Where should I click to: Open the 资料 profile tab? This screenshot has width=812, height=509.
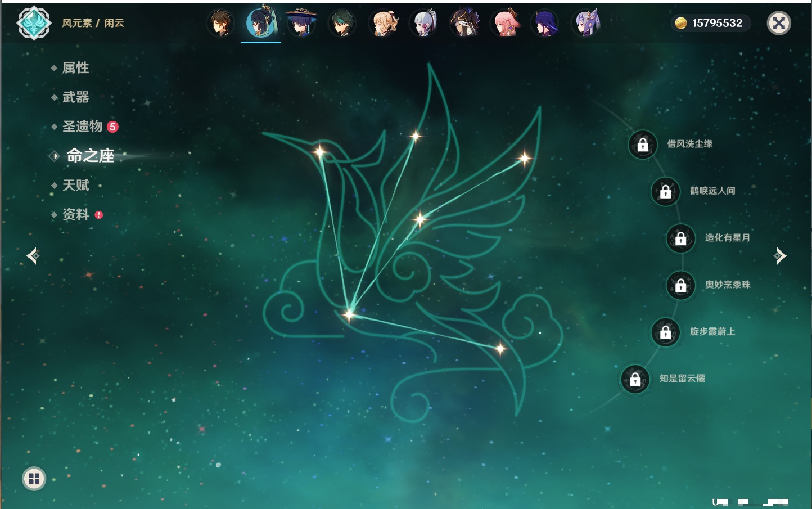[75, 214]
